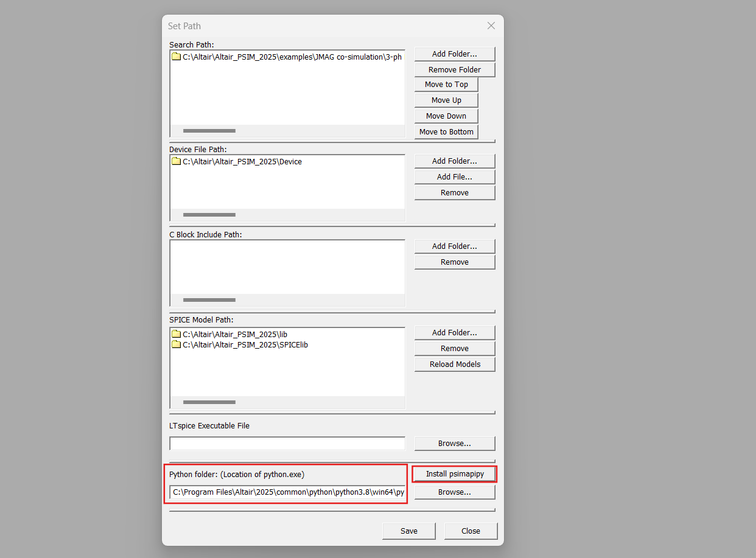This screenshot has height=558, width=756.
Task: Browse for LTspice executable file
Action: point(455,444)
